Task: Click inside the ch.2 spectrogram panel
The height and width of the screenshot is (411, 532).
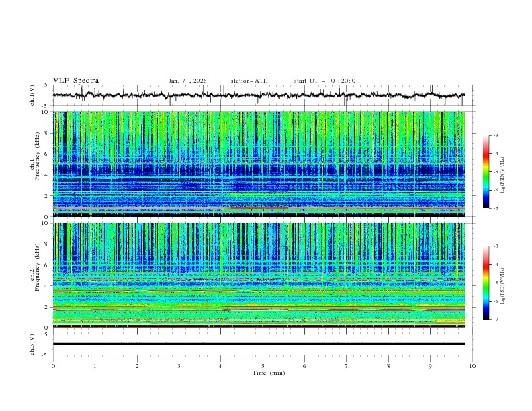Action: 259,275
